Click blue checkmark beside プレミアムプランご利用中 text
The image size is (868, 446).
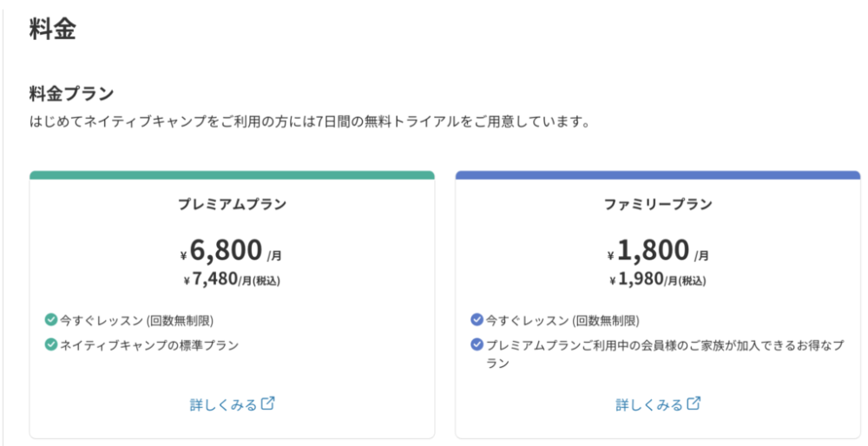pos(477,344)
